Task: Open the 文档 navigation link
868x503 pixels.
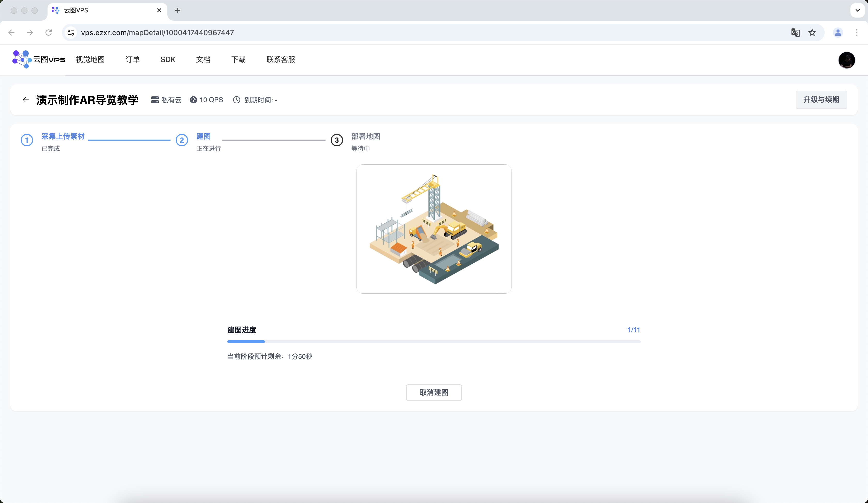Action: tap(203, 60)
